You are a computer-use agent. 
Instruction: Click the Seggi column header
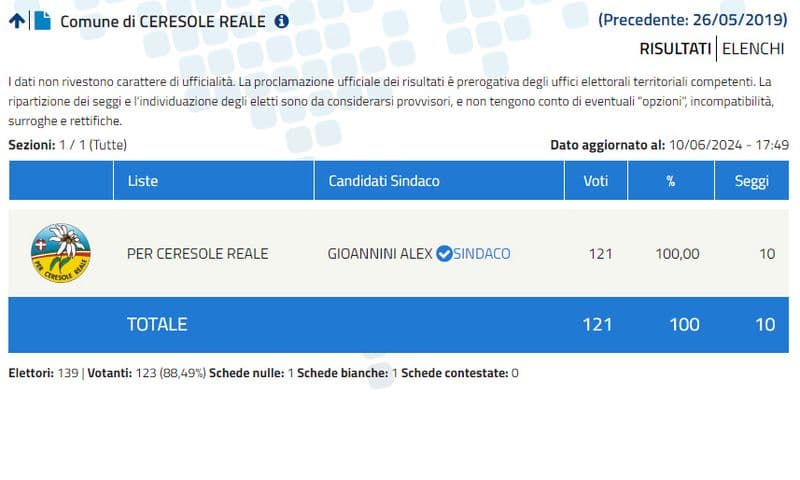pyautogui.click(x=751, y=181)
